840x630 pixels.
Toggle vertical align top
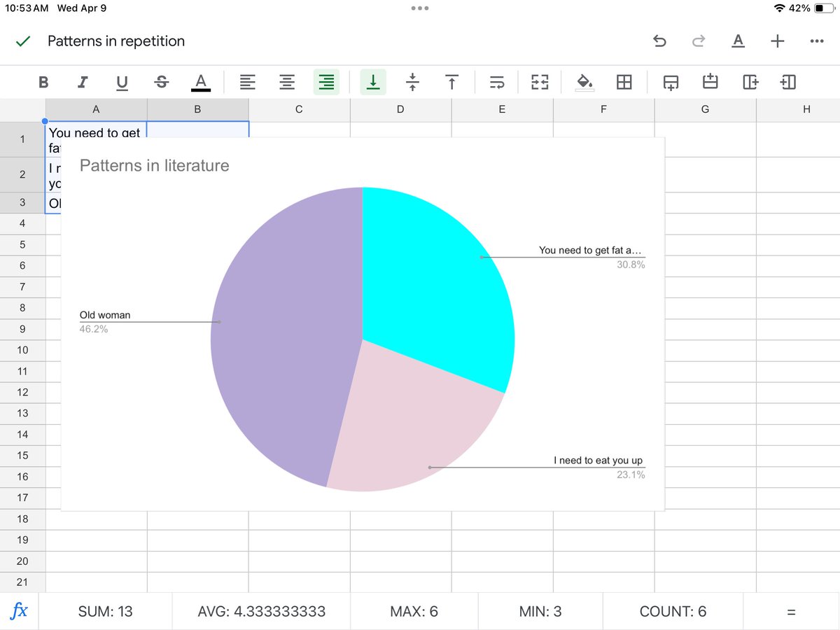[x=451, y=82]
